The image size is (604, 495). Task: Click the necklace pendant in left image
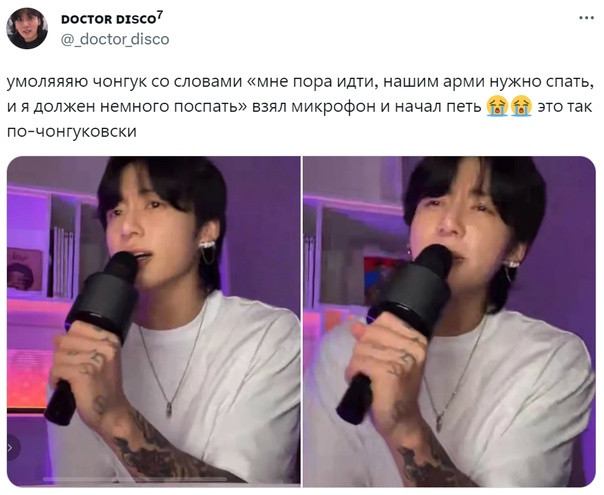pyautogui.click(x=169, y=409)
